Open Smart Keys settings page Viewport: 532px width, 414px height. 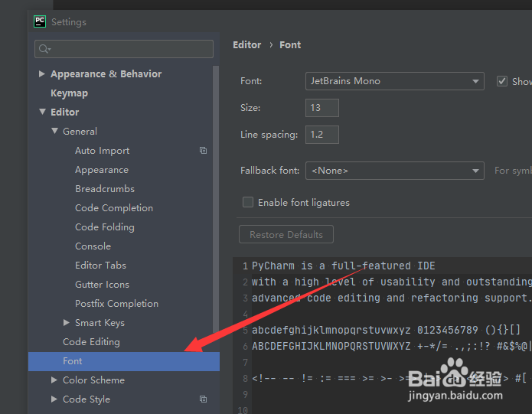point(100,323)
